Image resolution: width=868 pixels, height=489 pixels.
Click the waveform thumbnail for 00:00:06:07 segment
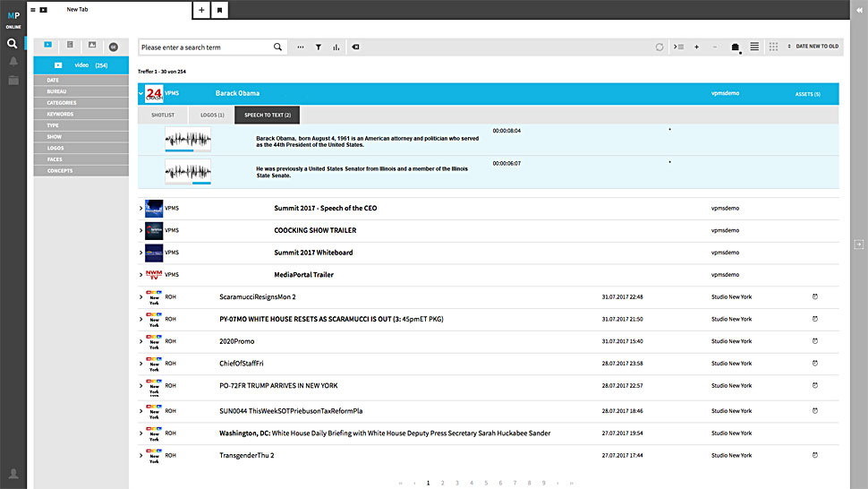click(188, 172)
